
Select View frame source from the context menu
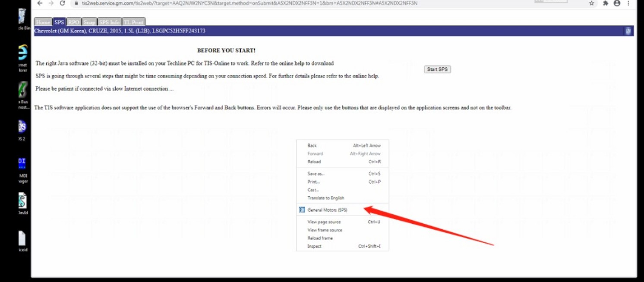tap(343, 230)
